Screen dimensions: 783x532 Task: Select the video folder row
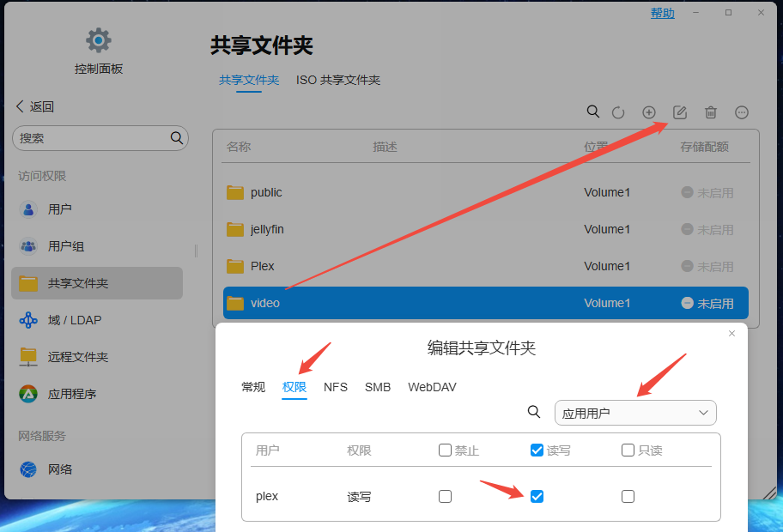click(x=485, y=303)
